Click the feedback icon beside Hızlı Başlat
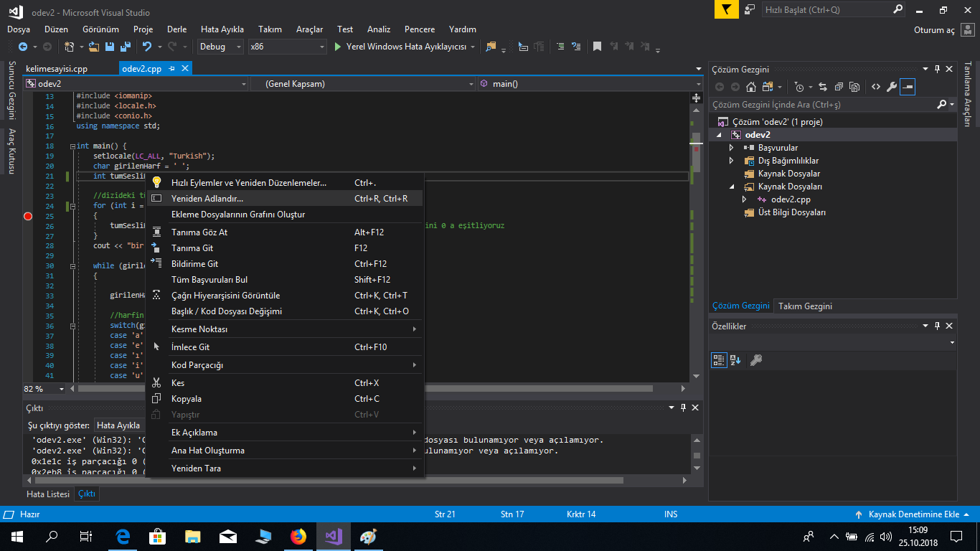The width and height of the screenshot is (980, 551). (x=750, y=10)
